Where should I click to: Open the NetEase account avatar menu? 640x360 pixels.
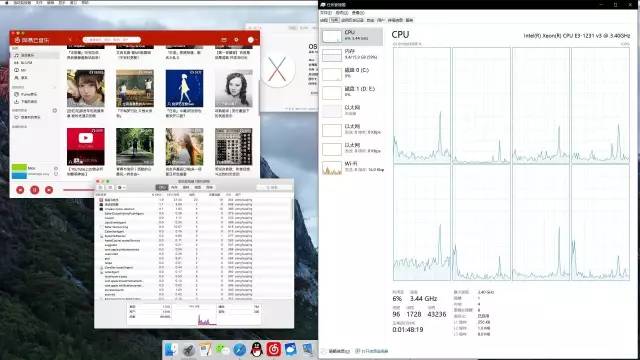(x=251, y=40)
